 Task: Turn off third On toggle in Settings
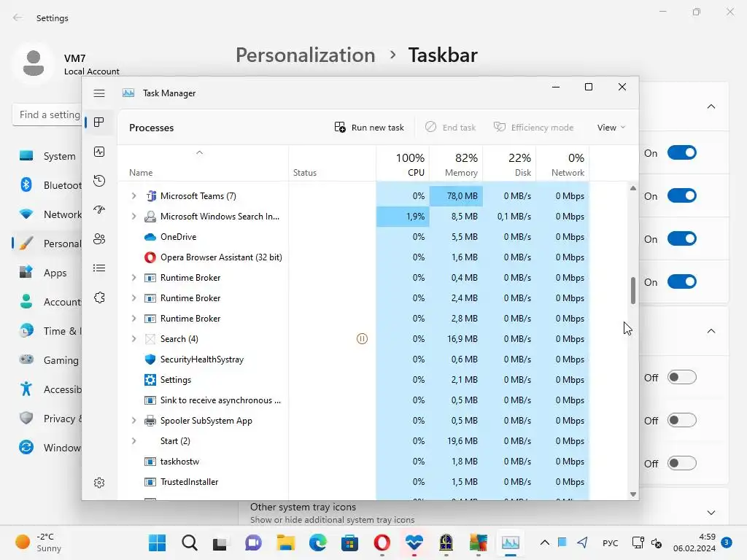tap(682, 238)
